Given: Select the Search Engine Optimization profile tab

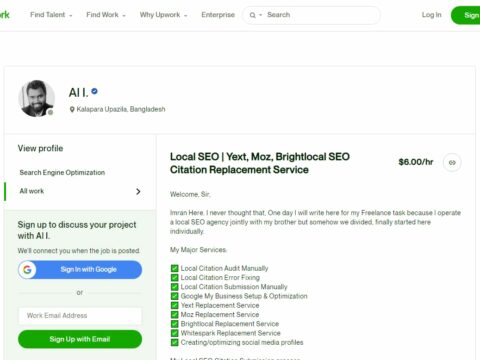Looking at the screenshot, I should [x=62, y=173].
